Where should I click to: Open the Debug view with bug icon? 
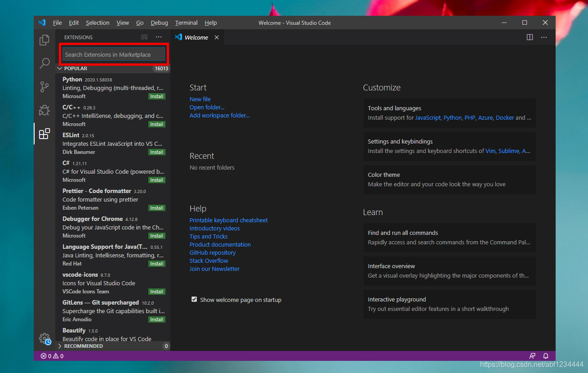45,110
